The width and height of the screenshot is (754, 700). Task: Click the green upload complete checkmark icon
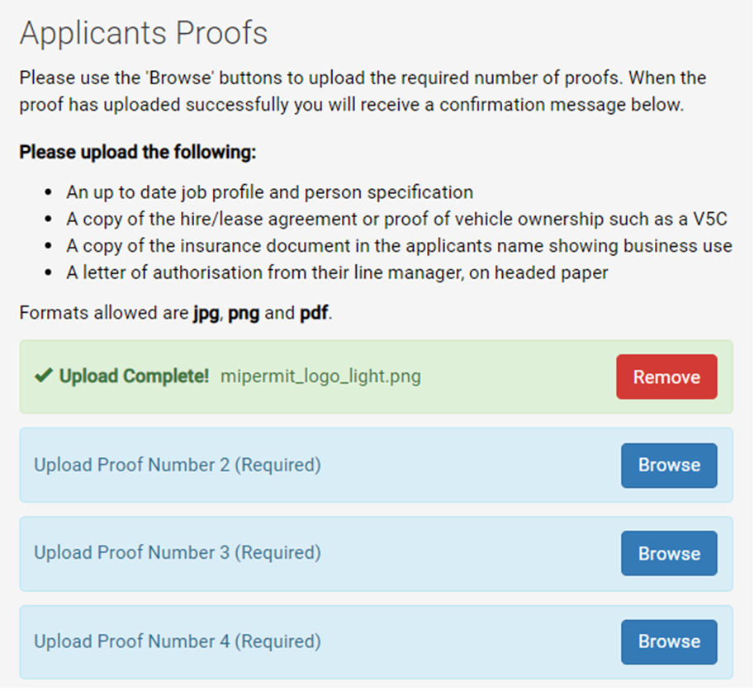pyautogui.click(x=44, y=376)
